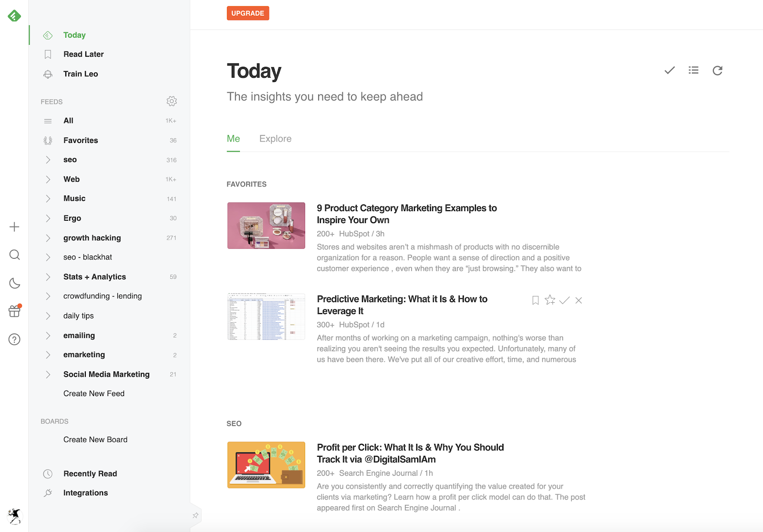Switch to the Me tab
The width and height of the screenshot is (763, 532).
[233, 139]
